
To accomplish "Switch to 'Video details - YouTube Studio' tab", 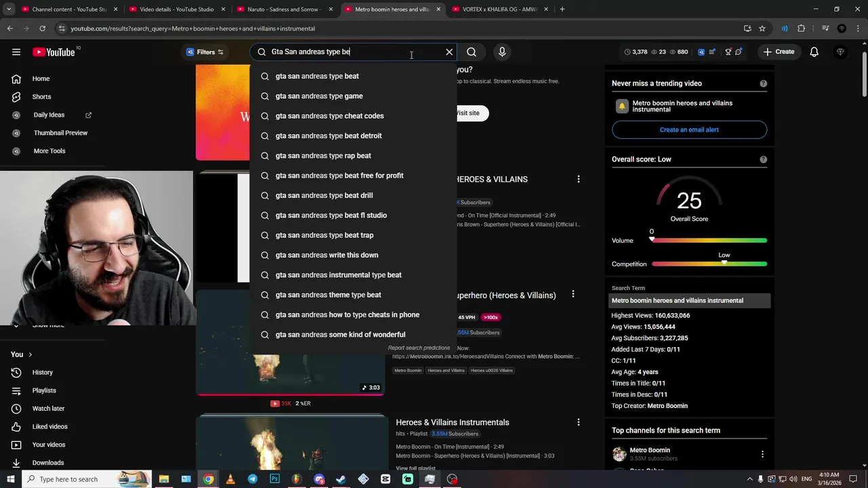I will (x=176, y=9).
